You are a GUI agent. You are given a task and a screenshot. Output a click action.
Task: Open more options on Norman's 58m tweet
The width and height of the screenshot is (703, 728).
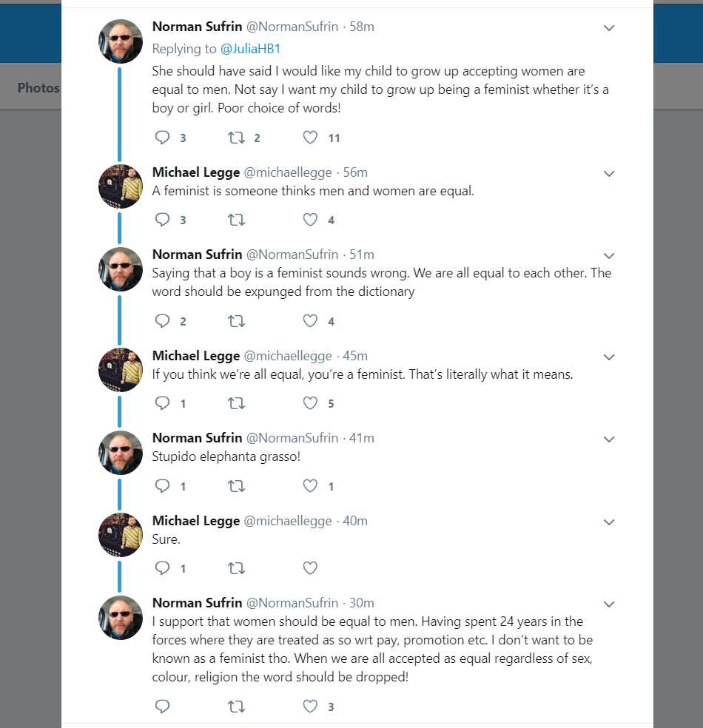pyautogui.click(x=609, y=28)
